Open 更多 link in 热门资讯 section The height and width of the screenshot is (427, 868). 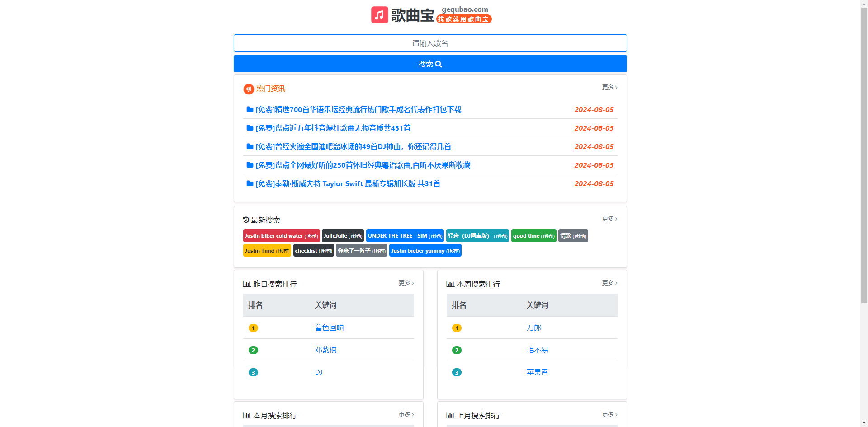pyautogui.click(x=609, y=87)
